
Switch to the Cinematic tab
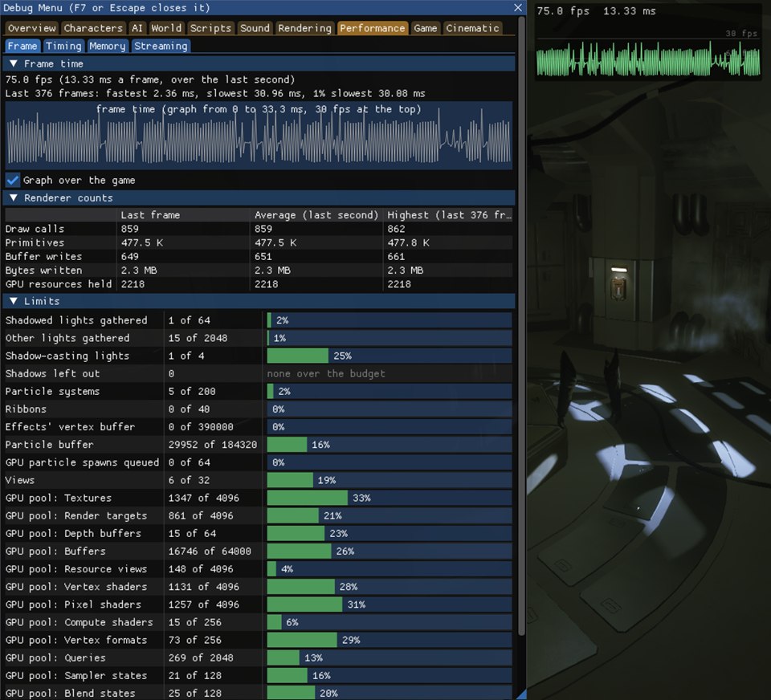coord(472,28)
